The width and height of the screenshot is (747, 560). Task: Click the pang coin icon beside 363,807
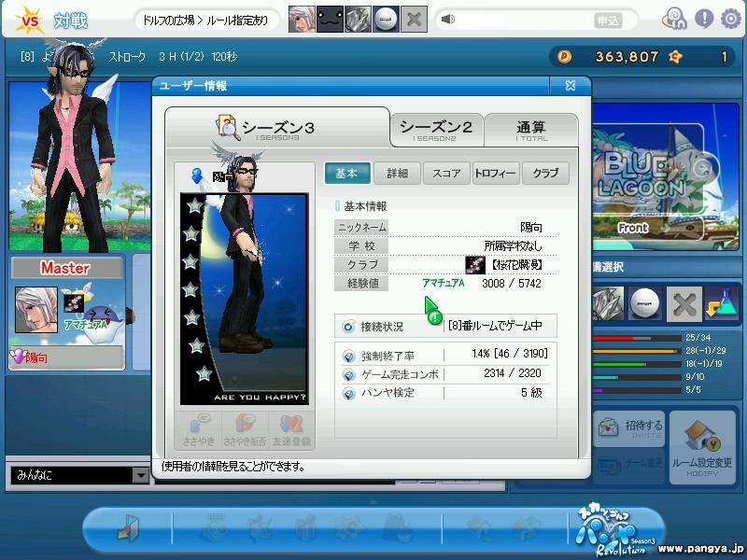pyautogui.click(x=565, y=57)
